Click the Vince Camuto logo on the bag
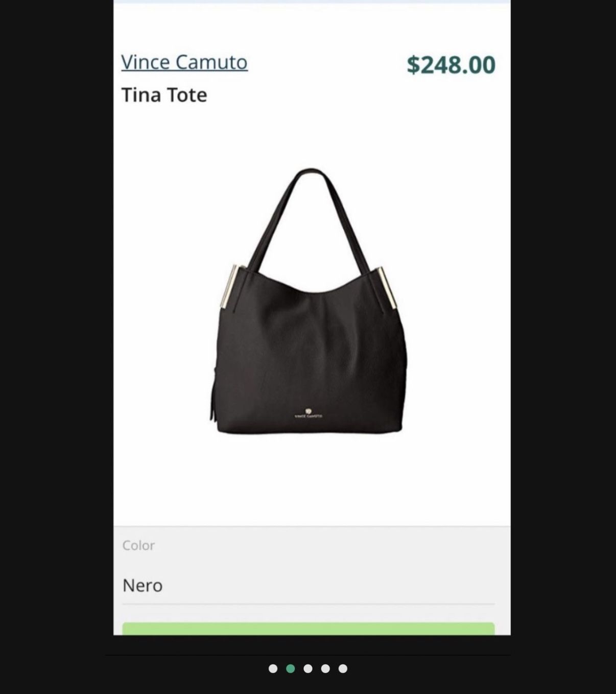 pos(308,414)
